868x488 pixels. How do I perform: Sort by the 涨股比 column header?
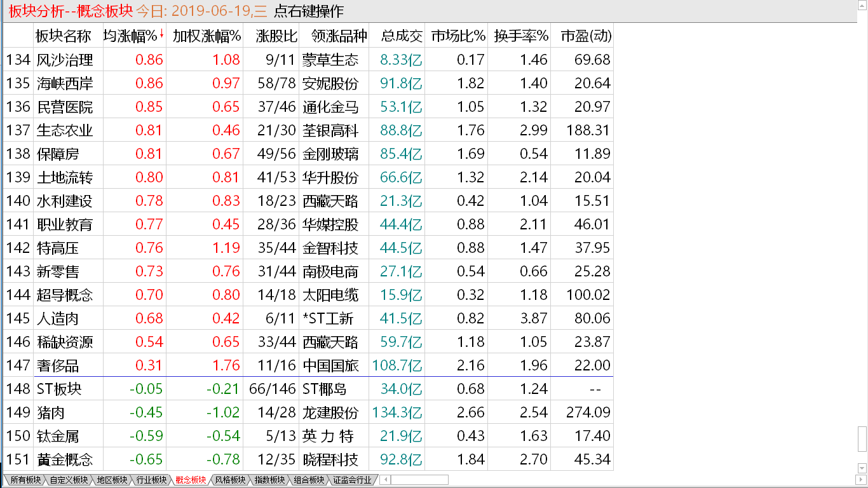coord(272,36)
